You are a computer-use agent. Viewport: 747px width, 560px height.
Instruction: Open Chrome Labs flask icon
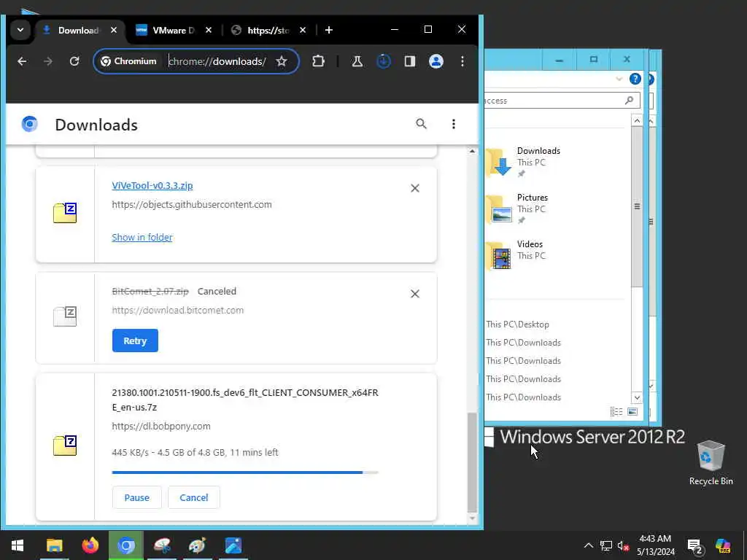point(357,61)
